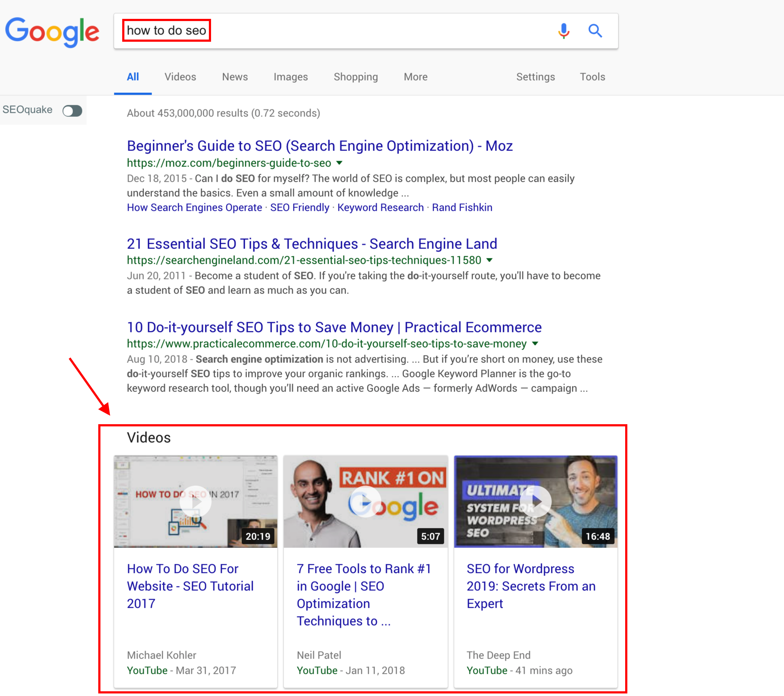Play the Ultimate WordPress SEO video thumbnail
This screenshot has height=696, width=784.
point(536,501)
